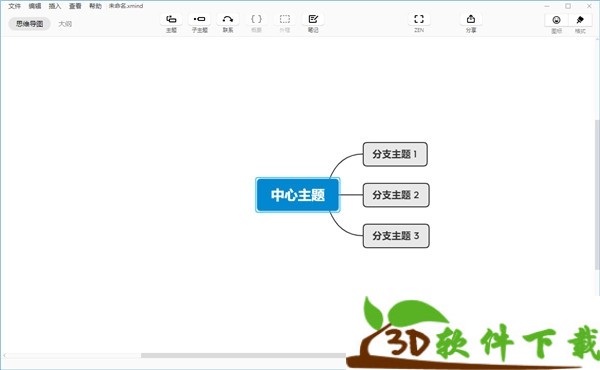Open the 帮助 menu

(95, 6)
